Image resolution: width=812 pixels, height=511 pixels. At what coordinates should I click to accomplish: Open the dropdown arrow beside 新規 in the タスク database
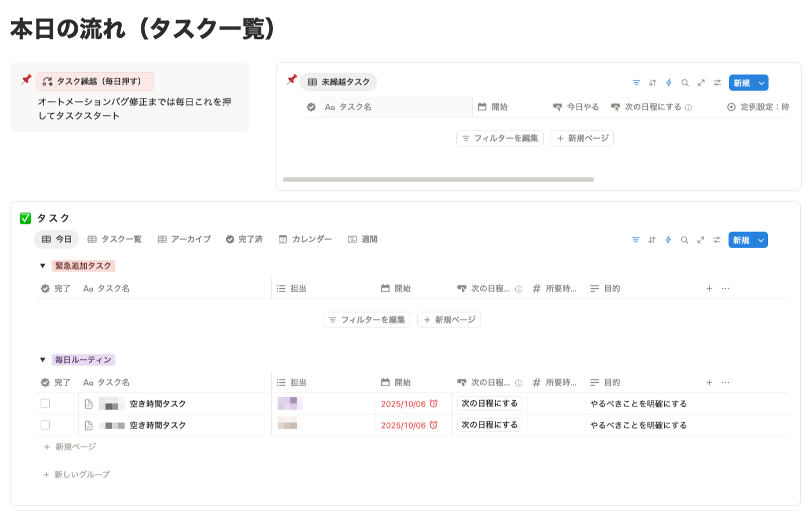point(761,240)
